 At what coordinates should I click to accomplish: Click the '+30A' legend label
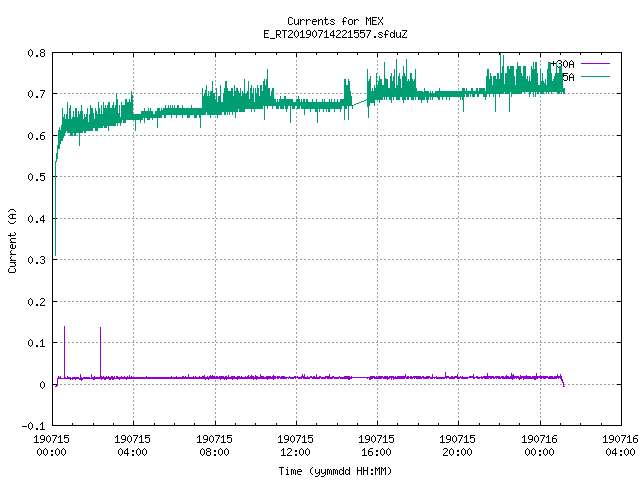click(563, 64)
